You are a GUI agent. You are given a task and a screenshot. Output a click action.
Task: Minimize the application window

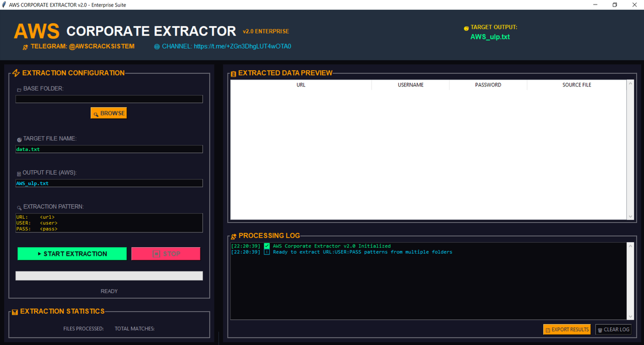click(x=595, y=5)
